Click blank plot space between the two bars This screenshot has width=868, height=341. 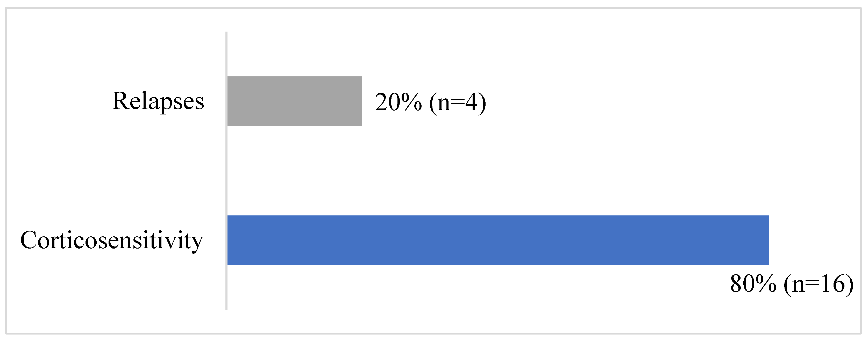(472, 170)
